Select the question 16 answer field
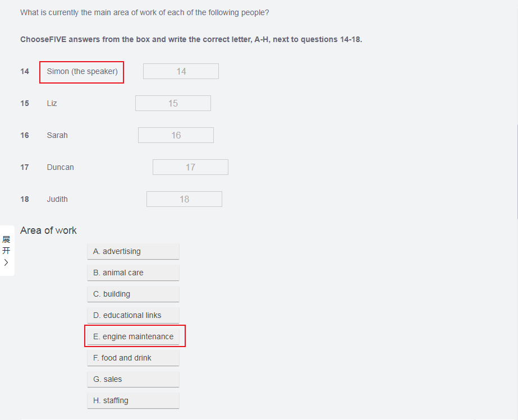 pyautogui.click(x=176, y=135)
